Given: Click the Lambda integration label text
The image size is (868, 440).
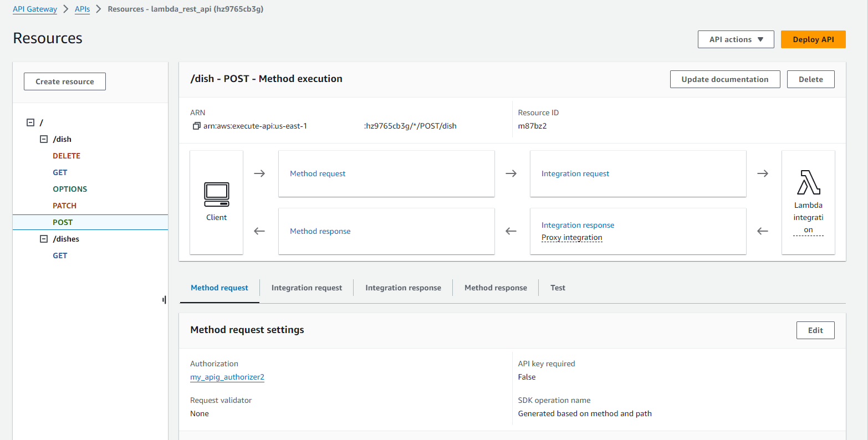Looking at the screenshot, I should (x=808, y=217).
